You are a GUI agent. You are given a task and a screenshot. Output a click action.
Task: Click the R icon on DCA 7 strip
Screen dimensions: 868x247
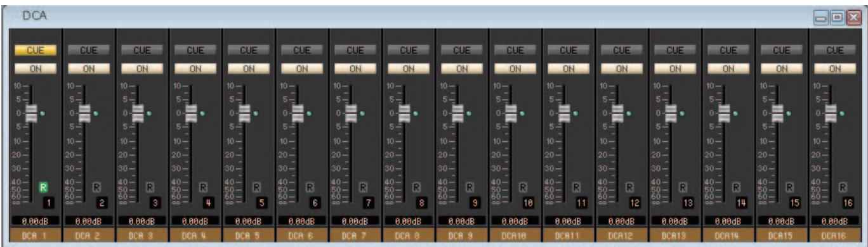363,187
